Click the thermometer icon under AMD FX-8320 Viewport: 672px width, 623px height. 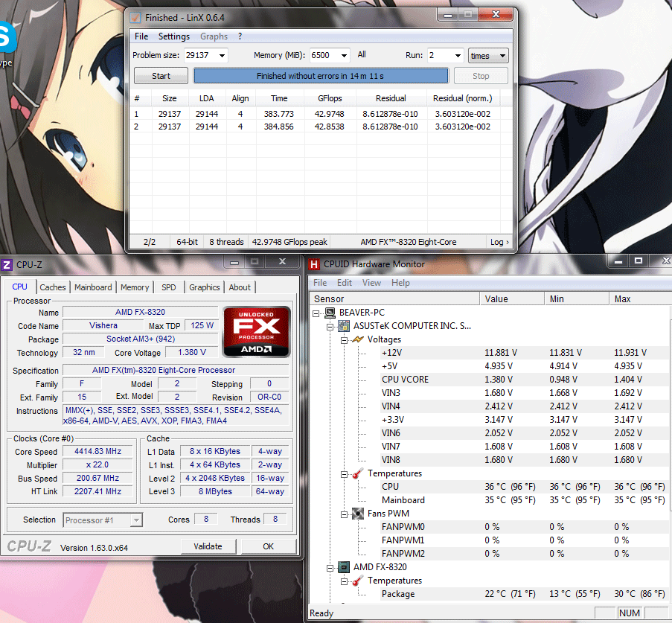point(358,581)
